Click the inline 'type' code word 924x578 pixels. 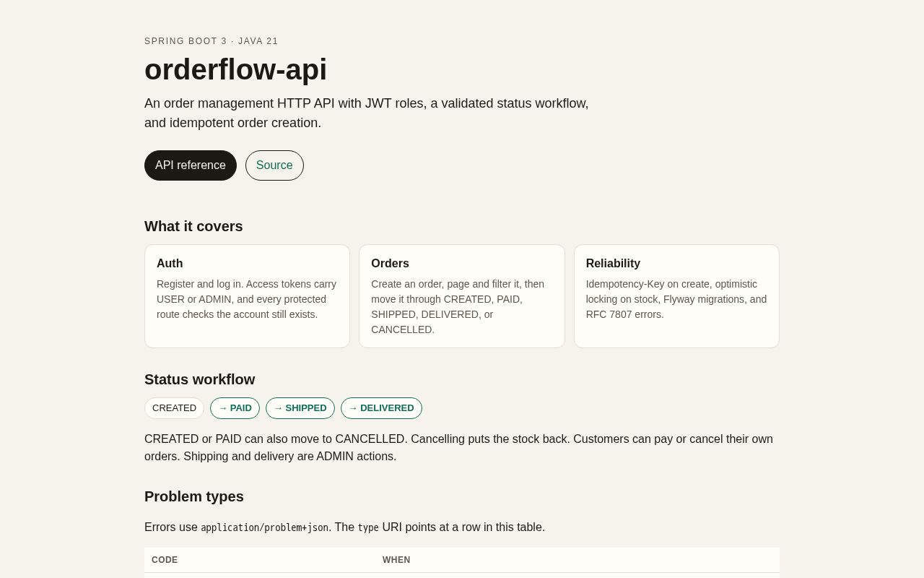click(x=368, y=528)
